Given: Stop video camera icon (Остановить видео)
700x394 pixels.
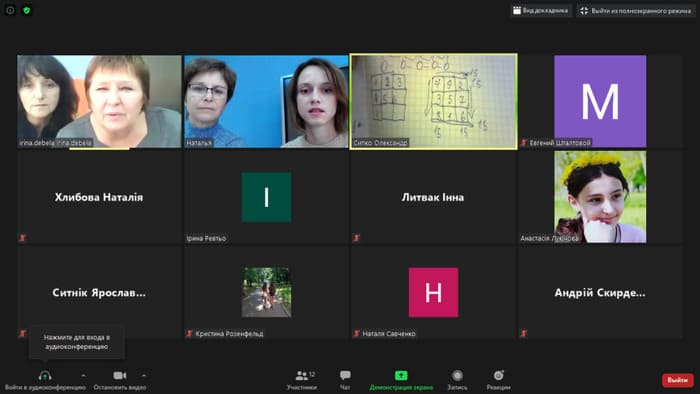Looking at the screenshot, I should tap(120, 376).
